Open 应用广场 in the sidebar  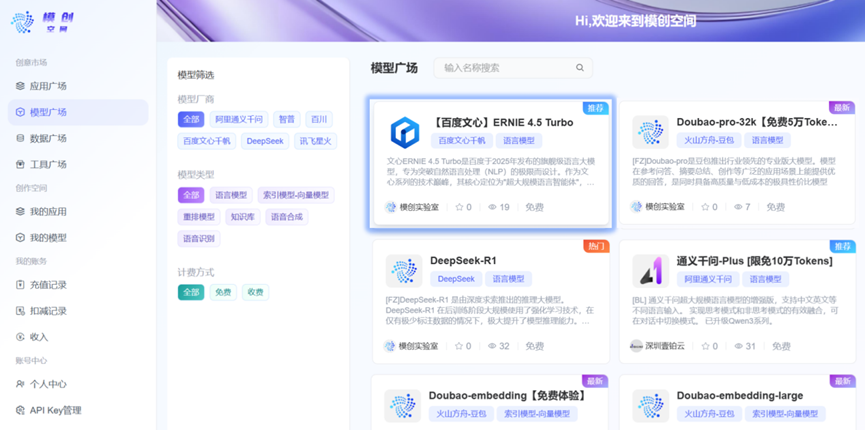48,86
